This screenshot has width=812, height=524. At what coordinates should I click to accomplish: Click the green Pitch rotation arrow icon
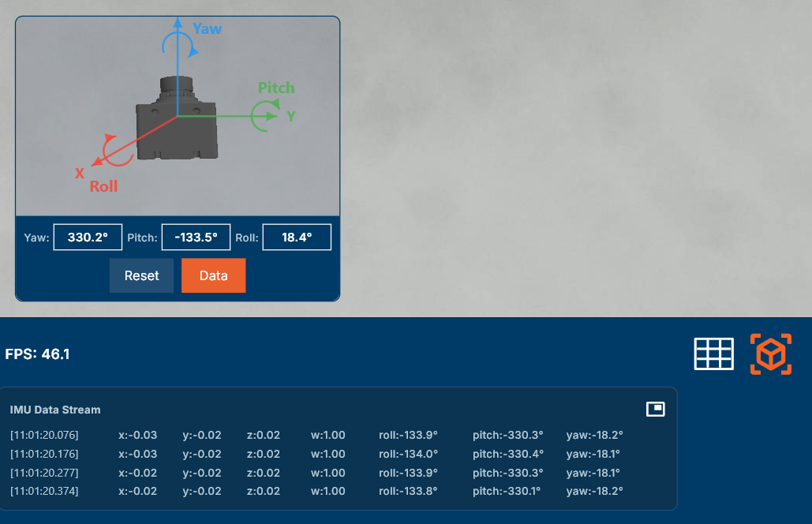[x=262, y=116]
